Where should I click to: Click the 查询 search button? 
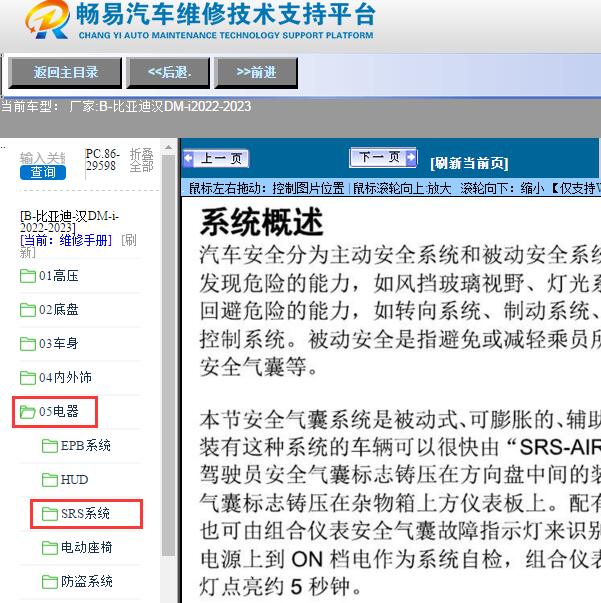[43, 173]
